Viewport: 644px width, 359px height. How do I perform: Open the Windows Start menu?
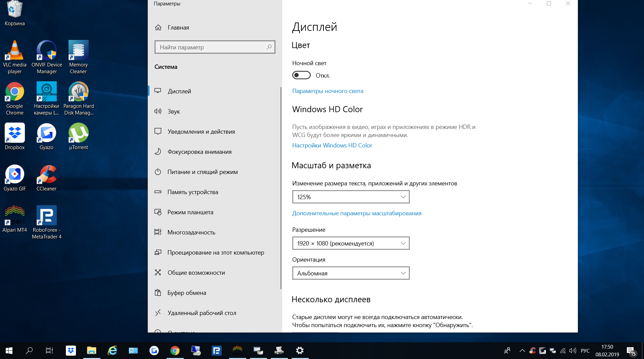9,351
